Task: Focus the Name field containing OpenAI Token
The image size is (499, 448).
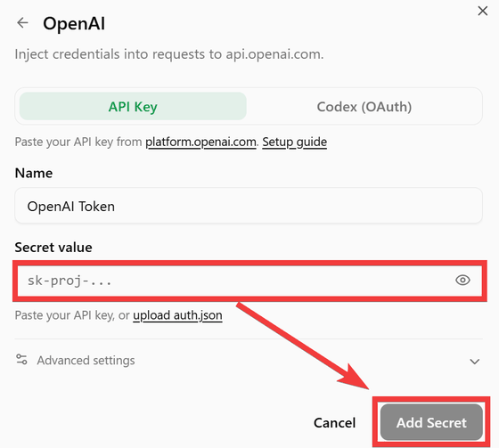Action: click(249, 206)
